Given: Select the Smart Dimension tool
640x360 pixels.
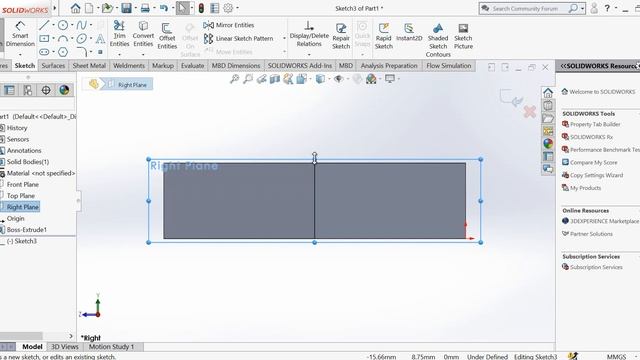Looking at the screenshot, I should (20, 34).
